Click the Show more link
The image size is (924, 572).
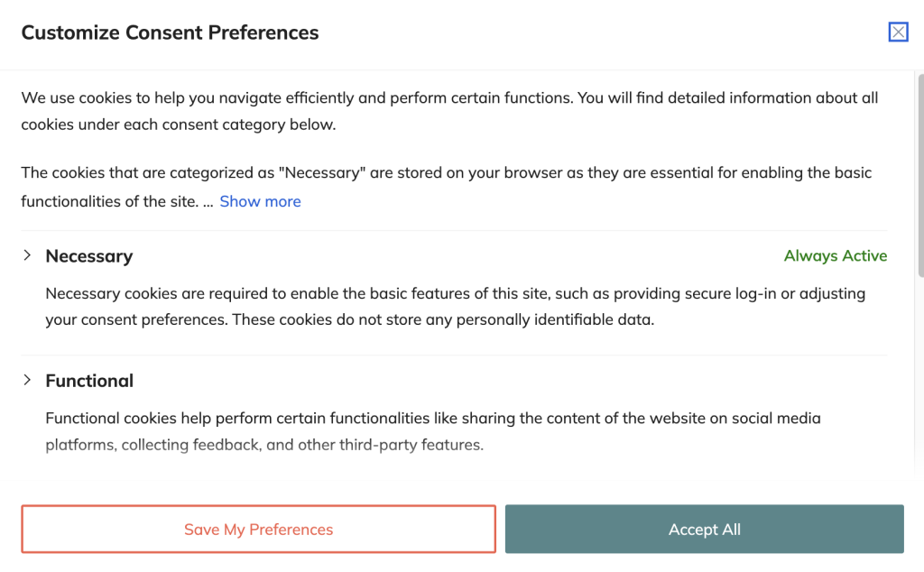click(260, 201)
